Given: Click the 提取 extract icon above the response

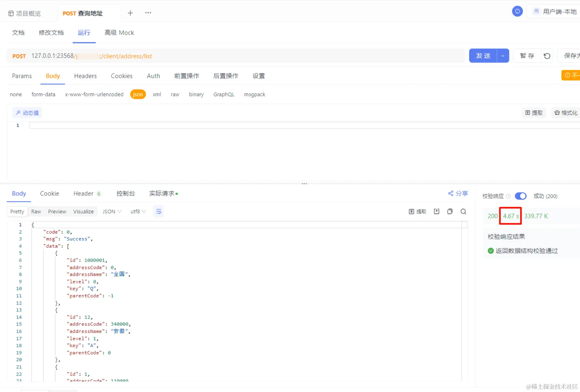Looking at the screenshot, I should pos(417,211).
